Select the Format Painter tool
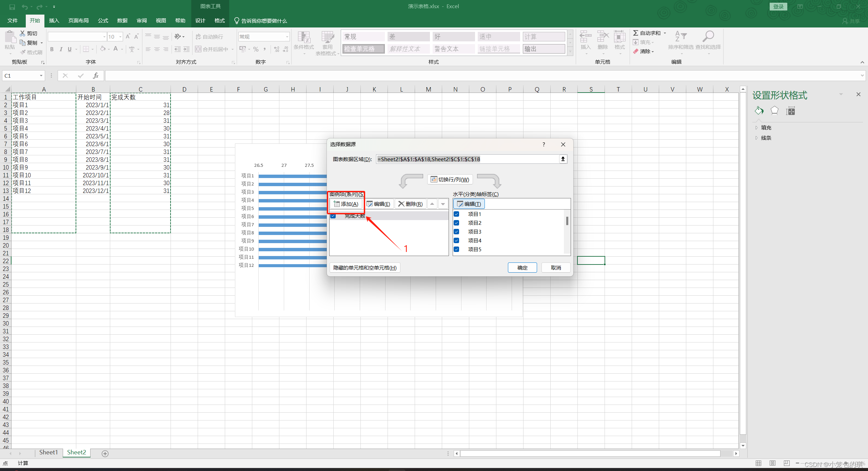The image size is (868, 471). tap(31, 52)
